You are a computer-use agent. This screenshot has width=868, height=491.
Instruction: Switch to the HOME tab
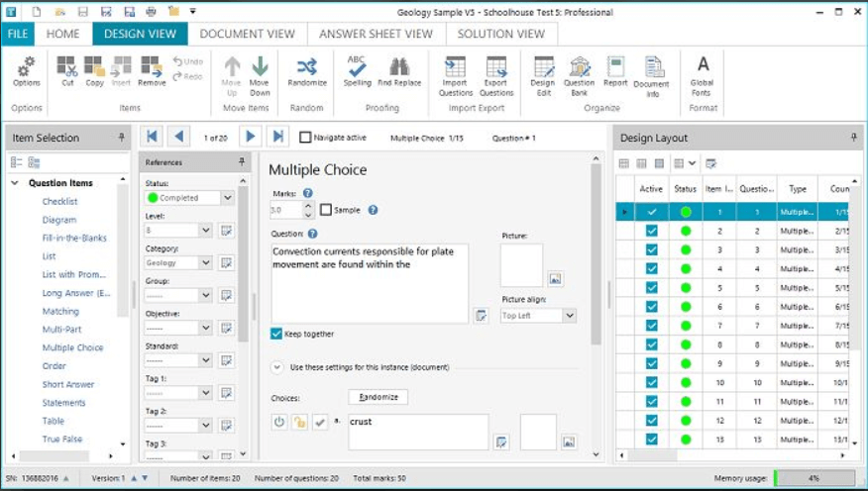coord(62,34)
